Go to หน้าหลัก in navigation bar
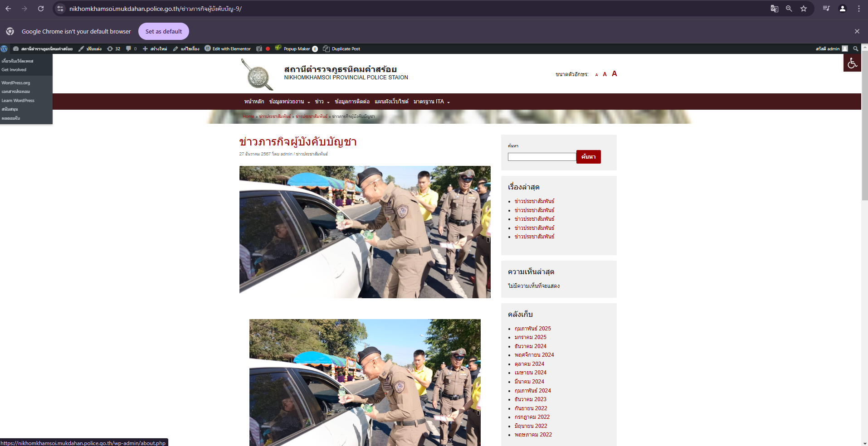The width and height of the screenshot is (868, 446). point(254,102)
